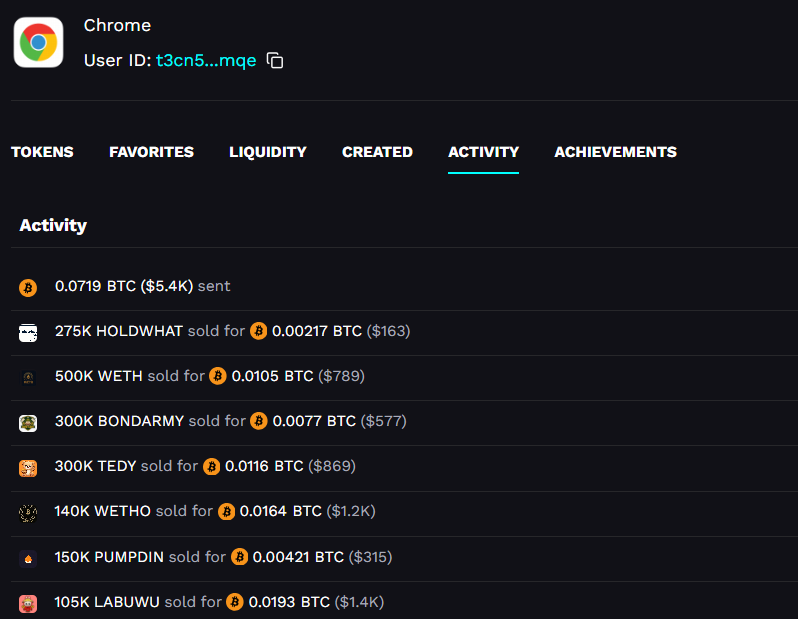
Task: Click the '0.00421 BTC' amount
Action: tap(298, 557)
